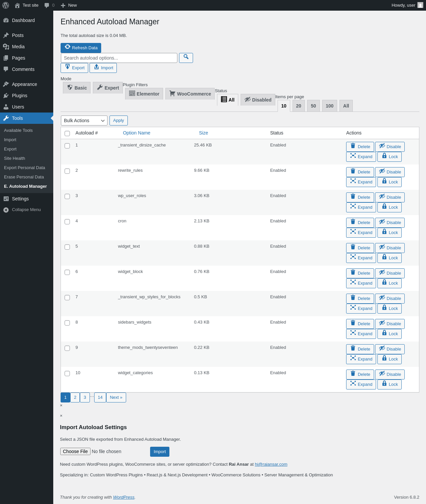Check the cron row checkbox
The height and width of the screenshot is (504, 426).
(x=67, y=222)
